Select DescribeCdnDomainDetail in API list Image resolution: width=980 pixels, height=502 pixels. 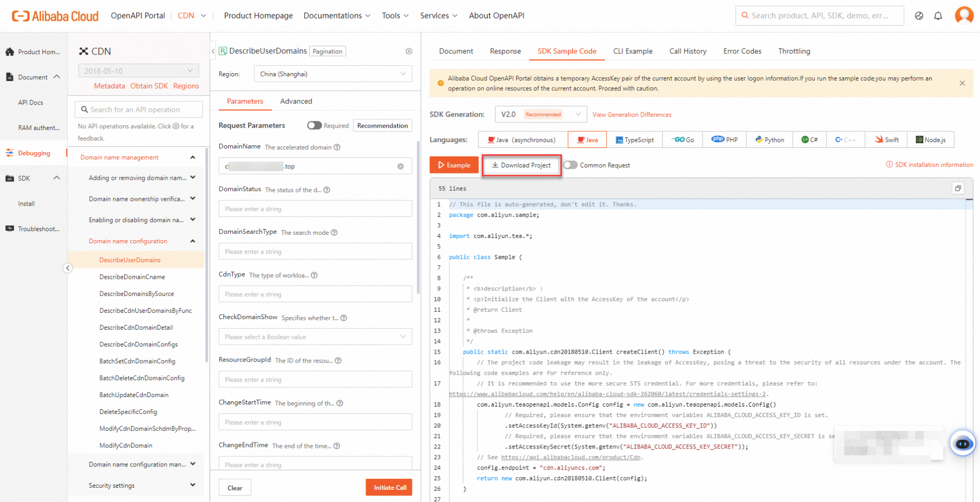[136, 328]
